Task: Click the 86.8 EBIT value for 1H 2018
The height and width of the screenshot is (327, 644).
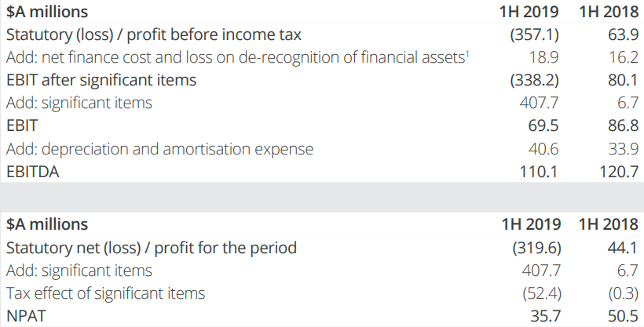Action: pyautogui.click(x=624, y=125)
